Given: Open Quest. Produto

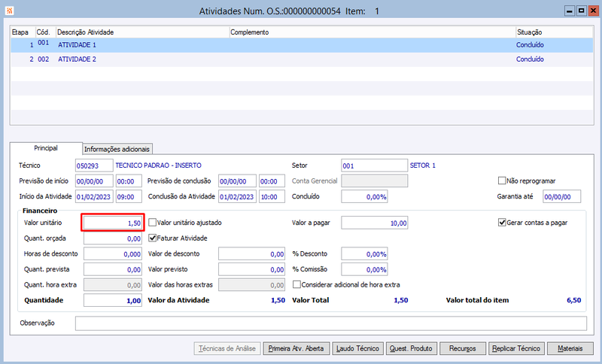Looking at the screenshot, I should (x=411, y=349).
